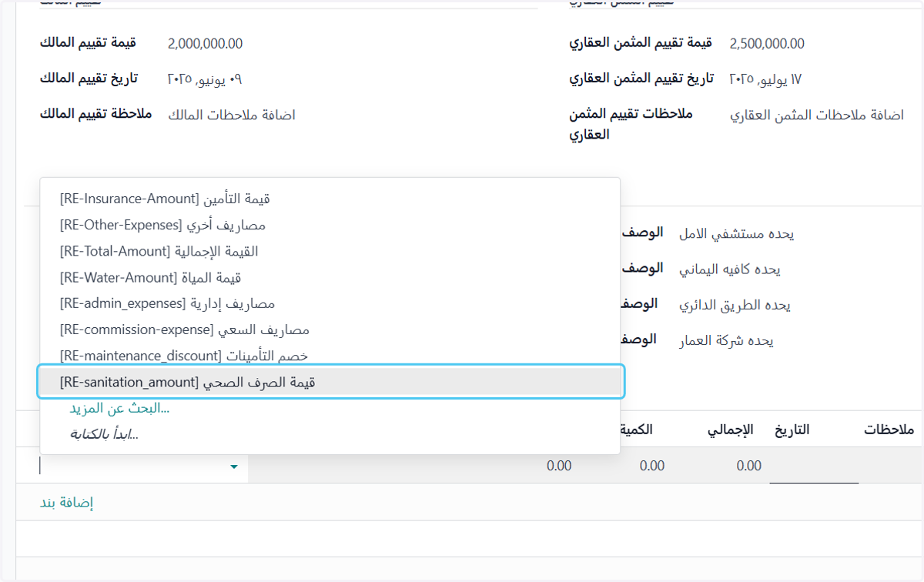The height and width of the screenshot is (582, 924).
Task: Click appraiser valuation date ١٧ يوليو, ٢٠٢٥
Action: (766, 79)
